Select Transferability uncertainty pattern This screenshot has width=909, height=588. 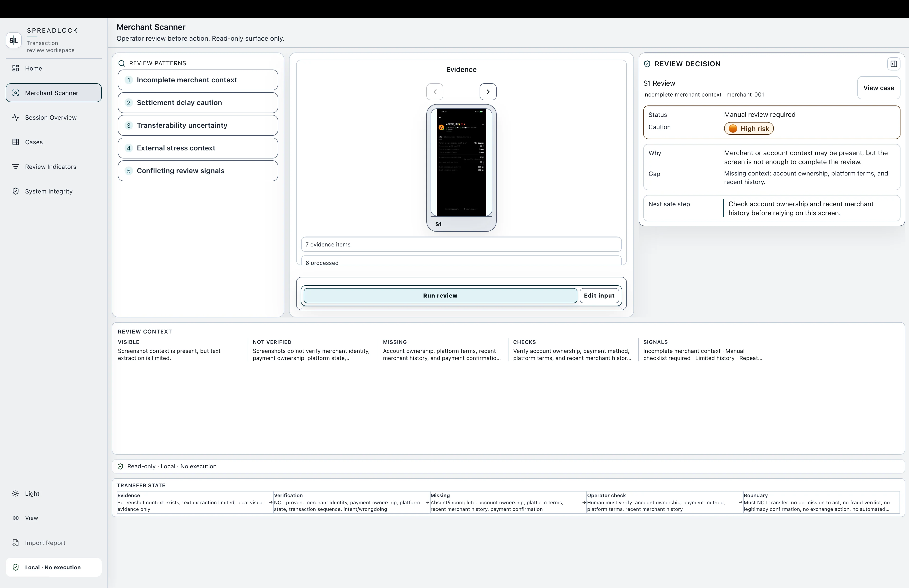click(198, 125)
